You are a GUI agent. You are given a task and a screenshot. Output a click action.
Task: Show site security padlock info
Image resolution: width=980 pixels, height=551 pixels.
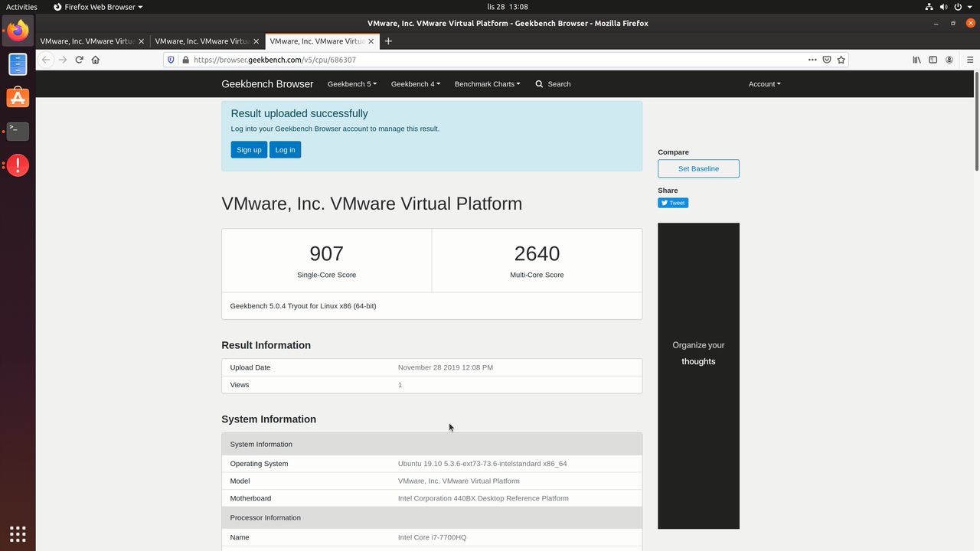pos(185,60)
